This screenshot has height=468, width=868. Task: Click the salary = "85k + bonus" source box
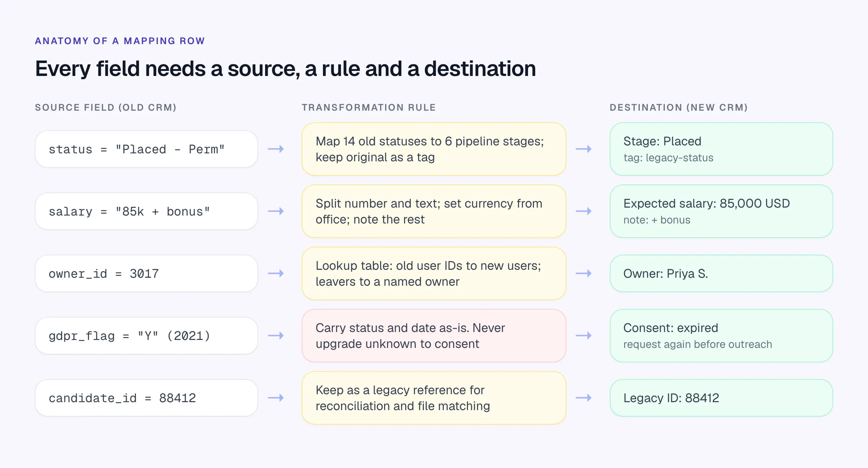[146, 211]
